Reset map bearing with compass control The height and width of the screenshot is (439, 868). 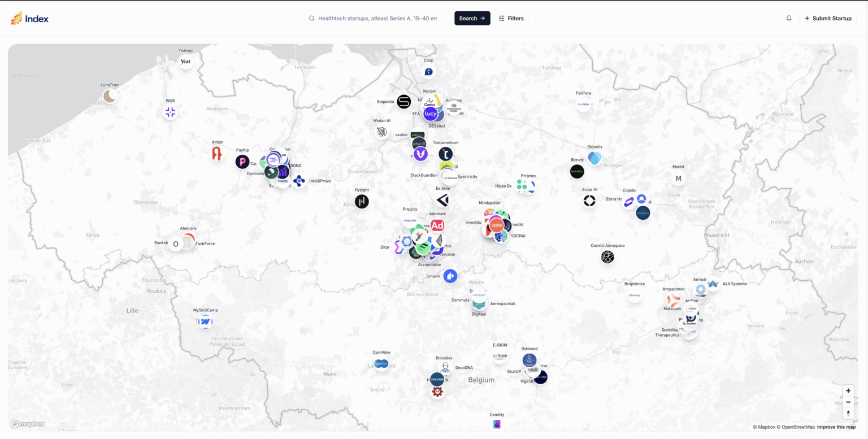pos(848,412)
